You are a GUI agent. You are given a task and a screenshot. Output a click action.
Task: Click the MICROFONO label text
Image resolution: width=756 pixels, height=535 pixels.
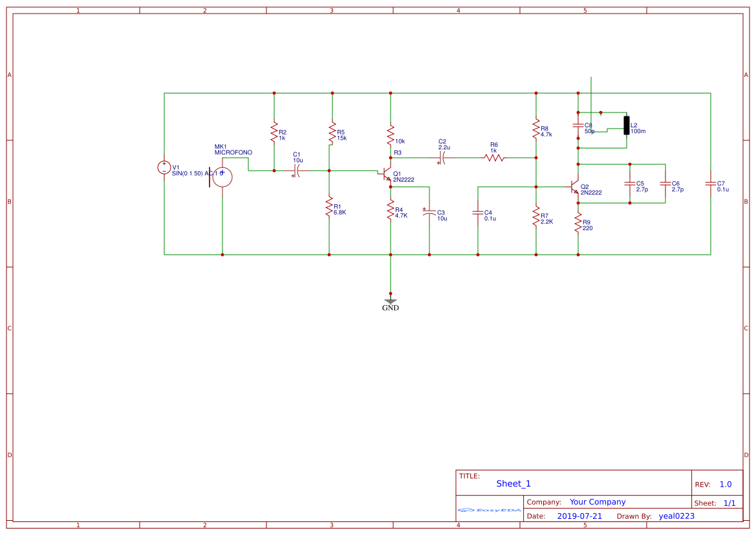pos(233,152)
